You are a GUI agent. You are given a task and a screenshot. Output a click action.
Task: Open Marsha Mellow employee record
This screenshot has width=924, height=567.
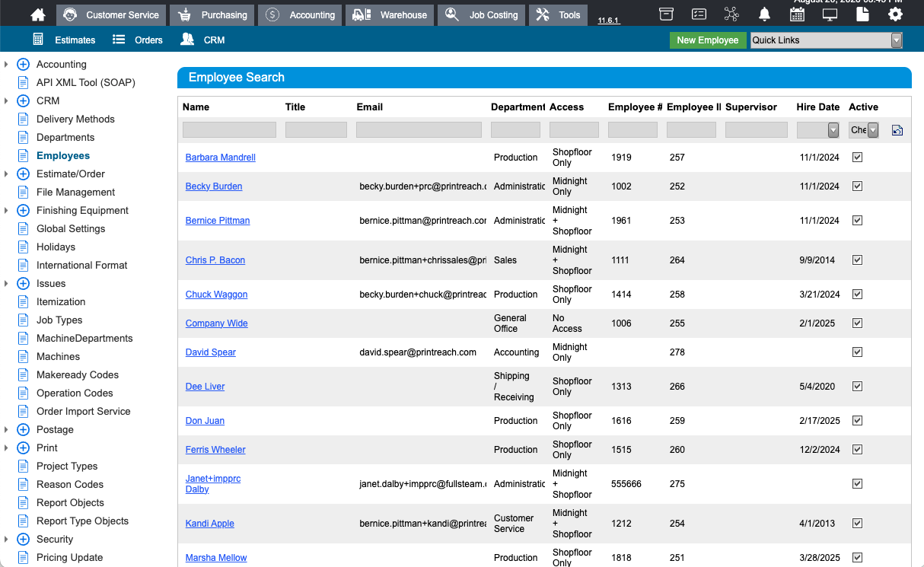coord(216,558)
